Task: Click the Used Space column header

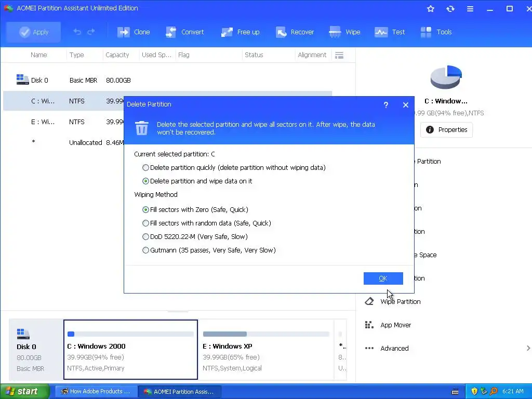Action: tap(156, 55)
